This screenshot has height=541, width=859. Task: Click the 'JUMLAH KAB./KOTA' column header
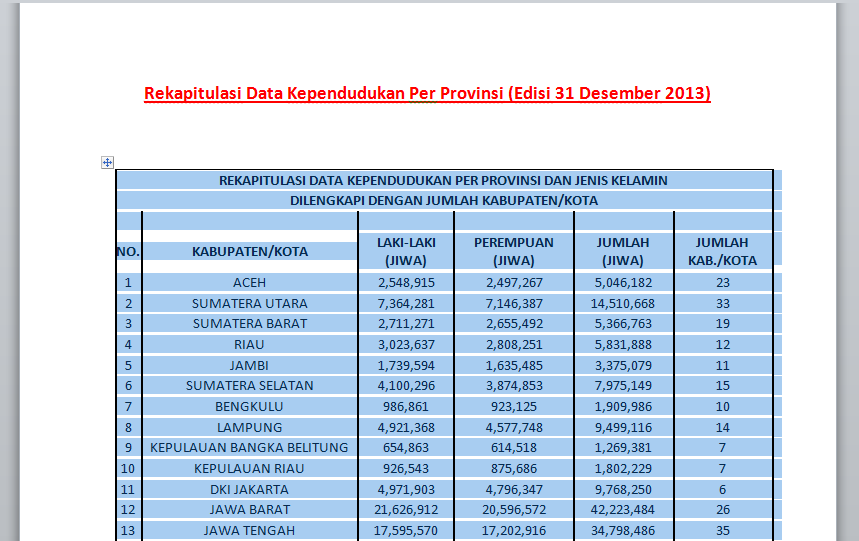pyautogui.click(x=723, y=251)
